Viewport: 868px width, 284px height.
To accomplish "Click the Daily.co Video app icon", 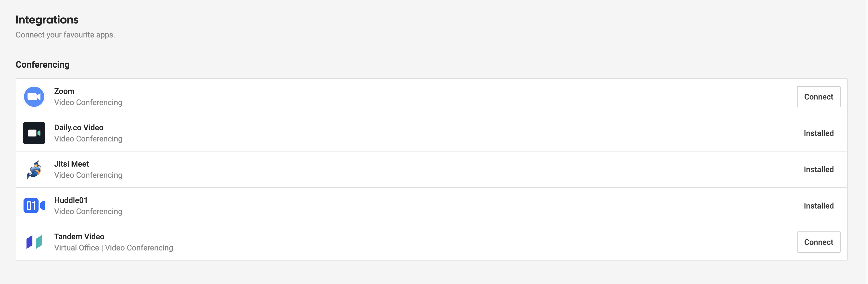I will 34,133.
